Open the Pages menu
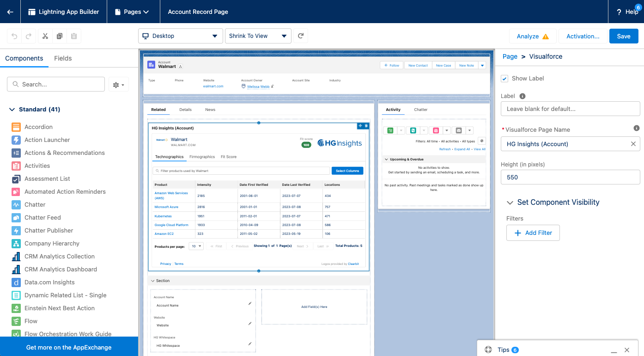Image resolution: width=644 pixels, height=356 pixels. 133,12
